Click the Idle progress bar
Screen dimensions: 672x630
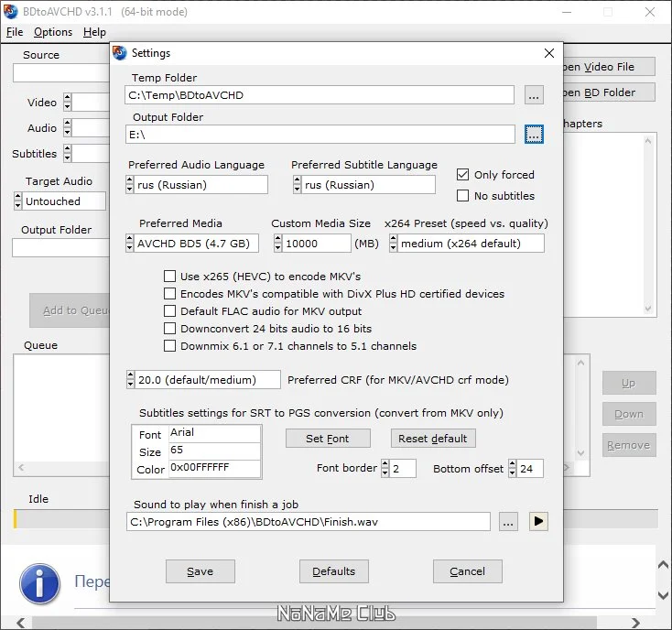pos(61,518)
